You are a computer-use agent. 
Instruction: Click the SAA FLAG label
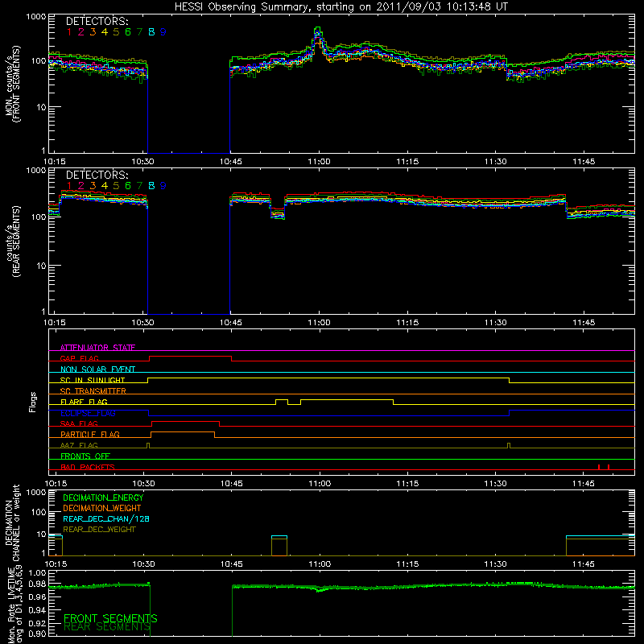tap(79, 423)
